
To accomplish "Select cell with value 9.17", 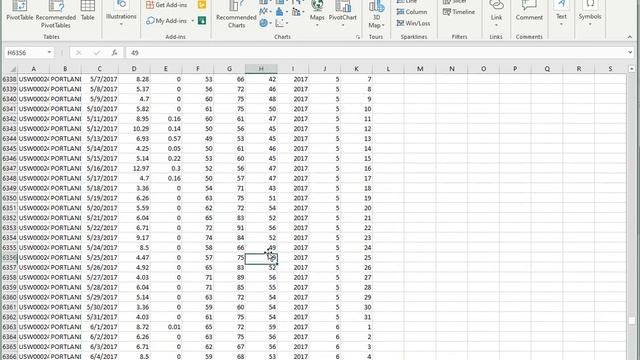I will pos(134,238).
